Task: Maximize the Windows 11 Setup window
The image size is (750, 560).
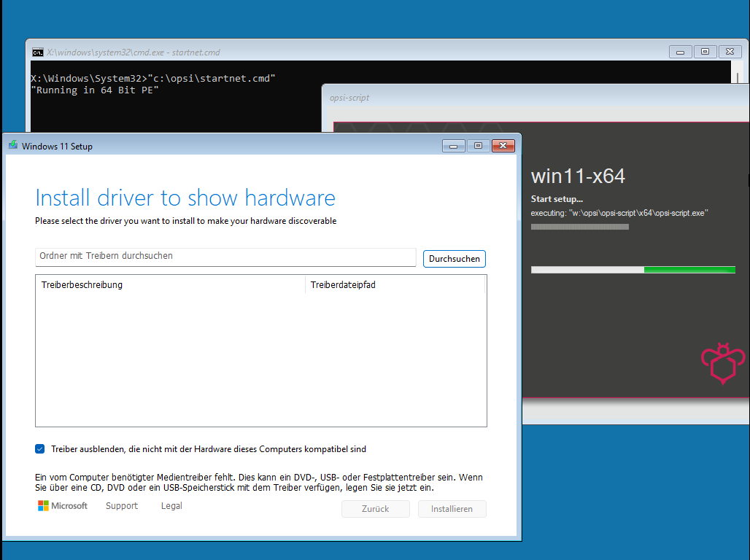Action: (479, 146)
